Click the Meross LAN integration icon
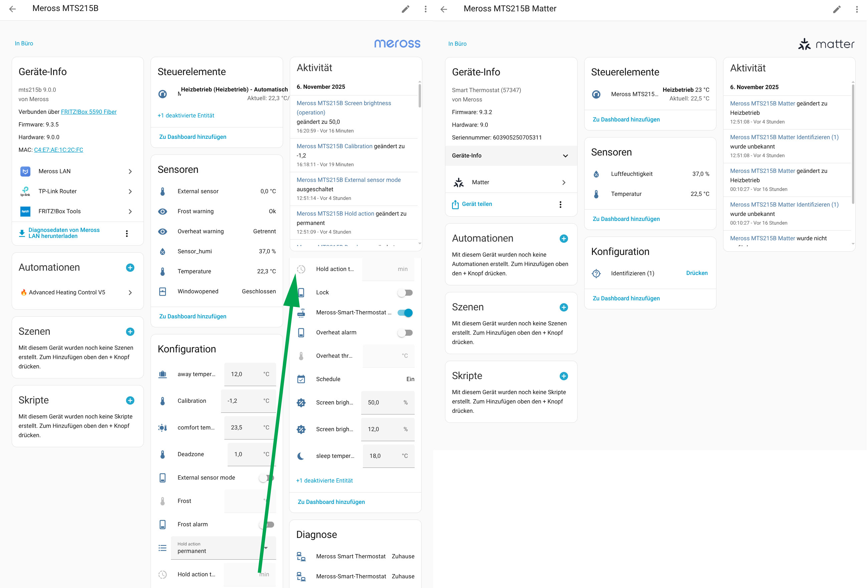Viewport: 868px width, 588px height. point(25,171)
